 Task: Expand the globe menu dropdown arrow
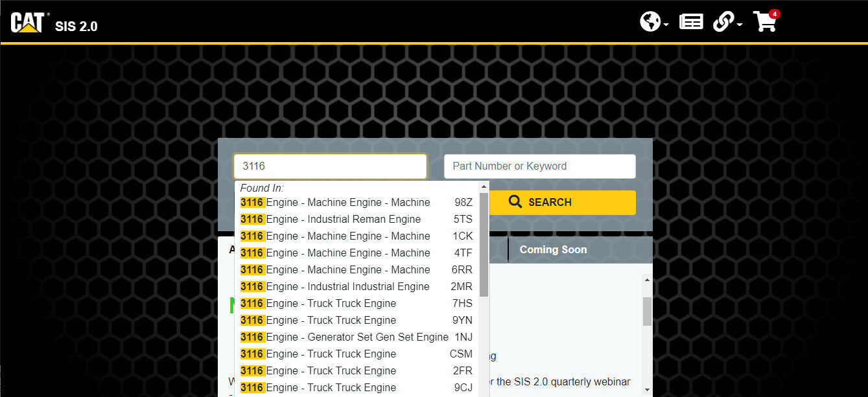coord(666,25)
